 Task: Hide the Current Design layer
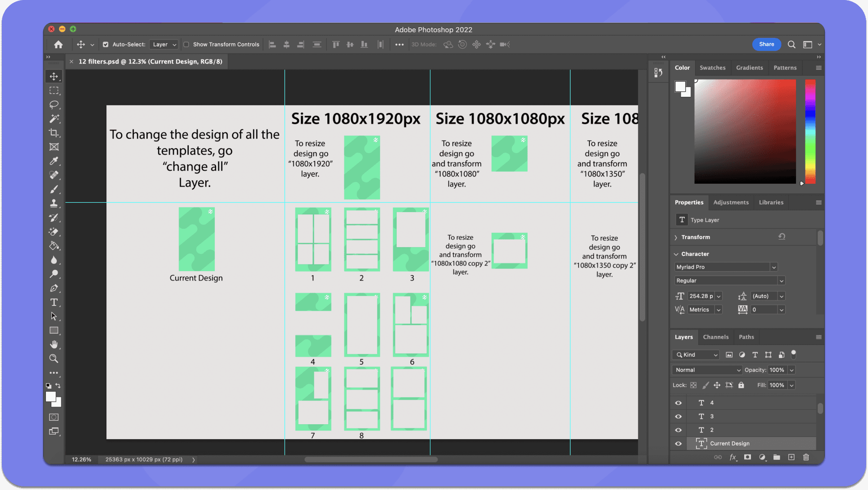678,444
